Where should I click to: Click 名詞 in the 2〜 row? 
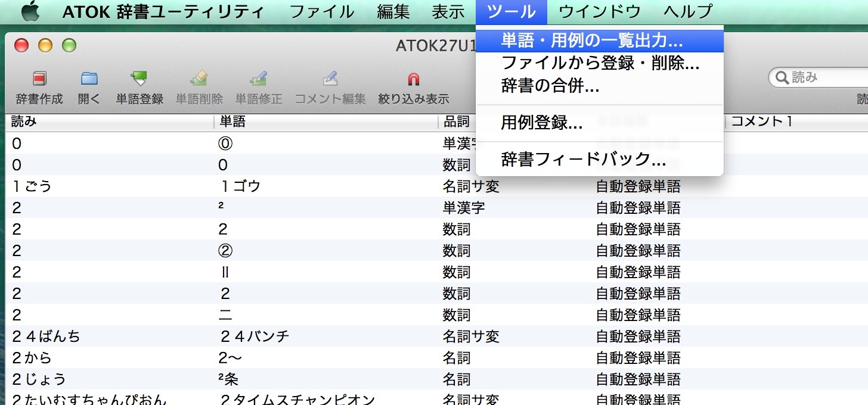(x=457, y=358)
